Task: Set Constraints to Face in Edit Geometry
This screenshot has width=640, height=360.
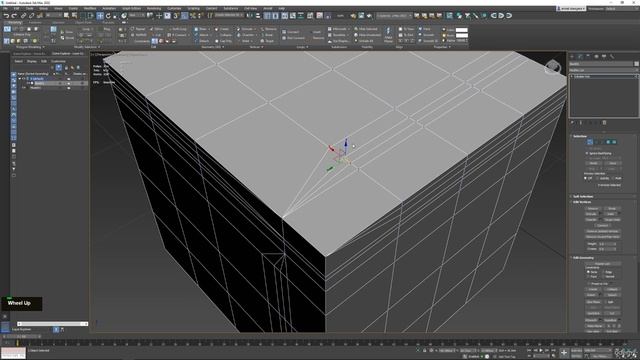Action: (588, 276)
